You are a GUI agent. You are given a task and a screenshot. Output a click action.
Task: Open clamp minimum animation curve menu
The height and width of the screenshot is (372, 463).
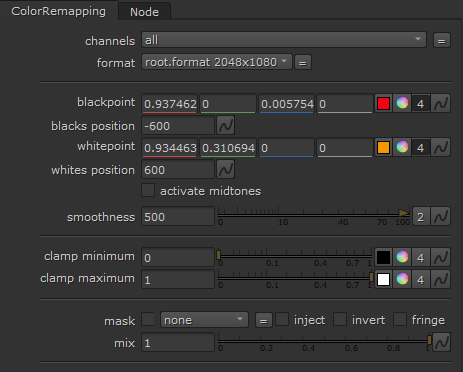pyautogui.click(x=441, y=257)
